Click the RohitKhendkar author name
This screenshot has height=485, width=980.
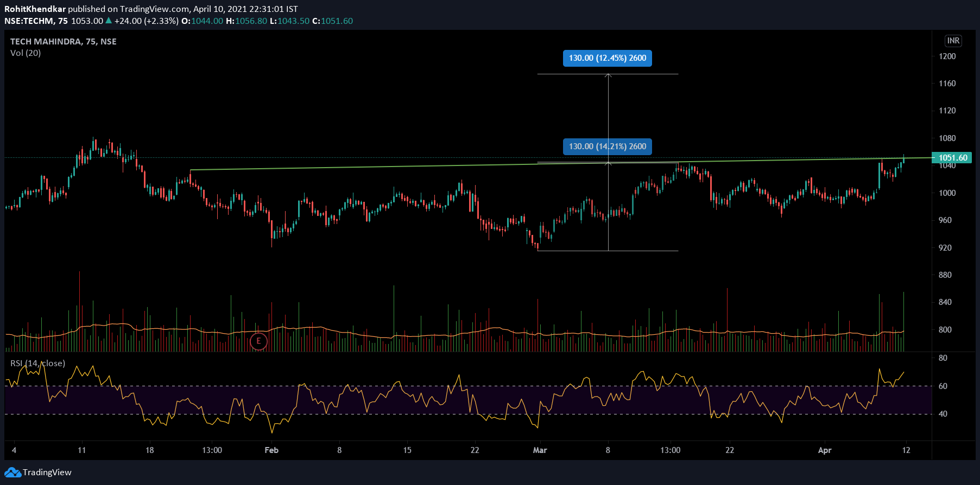pos(35,9)
